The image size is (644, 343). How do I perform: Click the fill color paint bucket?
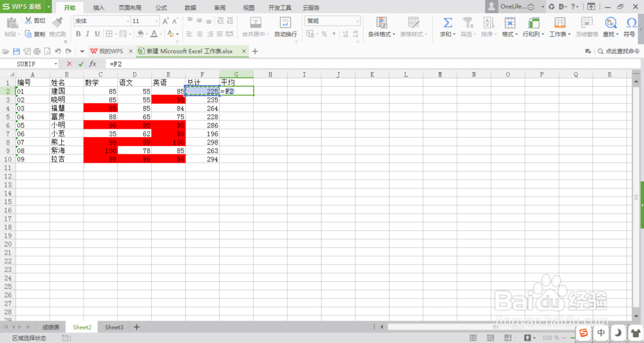140,34
